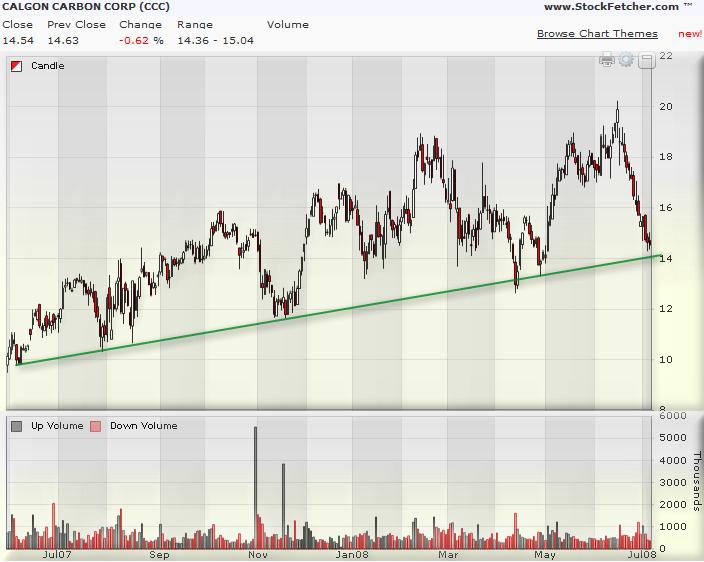
Task: Click the Down Volume pink swatch
Action: pyautogui.click(x=95, y=426)
